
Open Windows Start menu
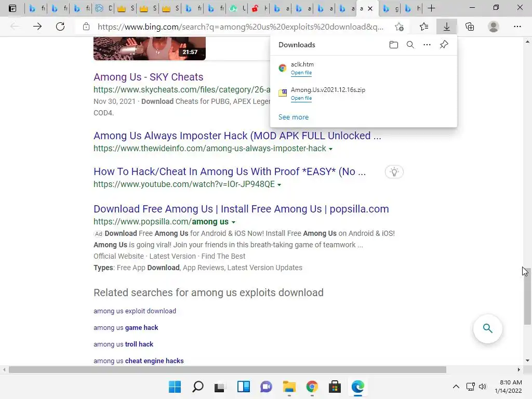coord(175,387)
